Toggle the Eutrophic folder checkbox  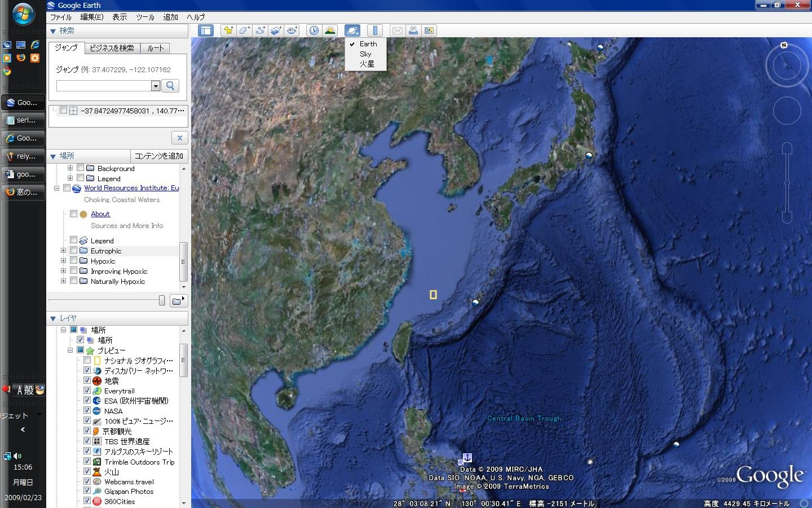73,250
